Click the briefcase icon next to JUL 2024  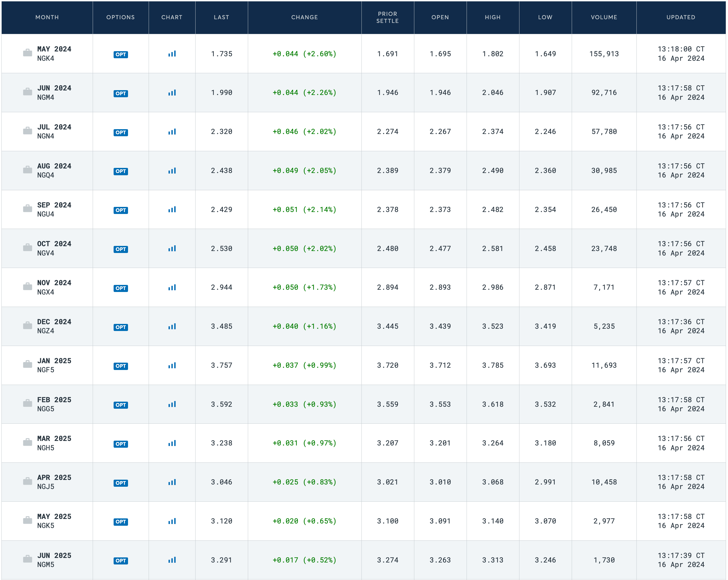tap(27, 130)
